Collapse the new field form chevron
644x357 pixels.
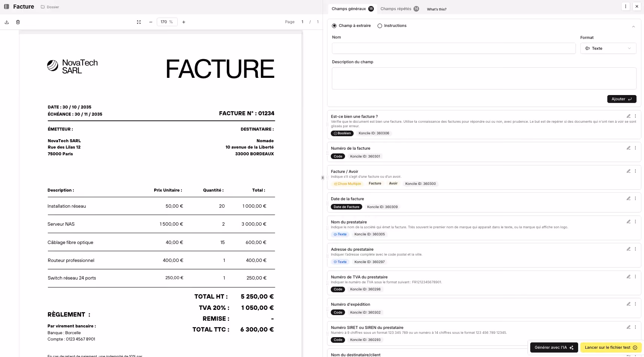click(634, 27)
